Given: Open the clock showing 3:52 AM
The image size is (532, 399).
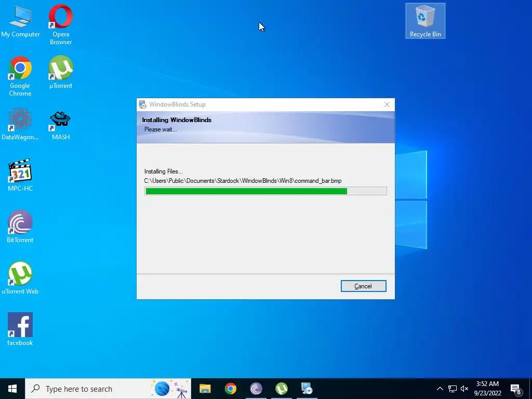Looking at the screenshot, I should click(487, 389).
